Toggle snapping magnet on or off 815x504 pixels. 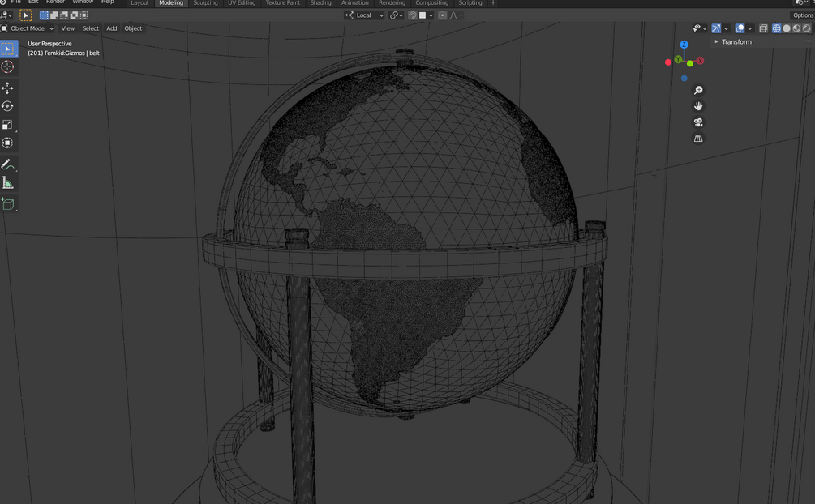tap(412, 15)
